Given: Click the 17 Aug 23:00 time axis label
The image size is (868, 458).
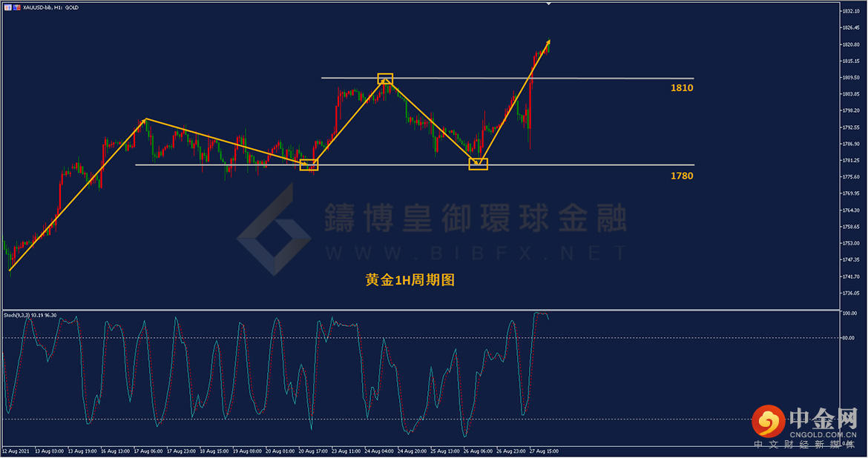Looking at the screenshot, I should pos(181,451).
